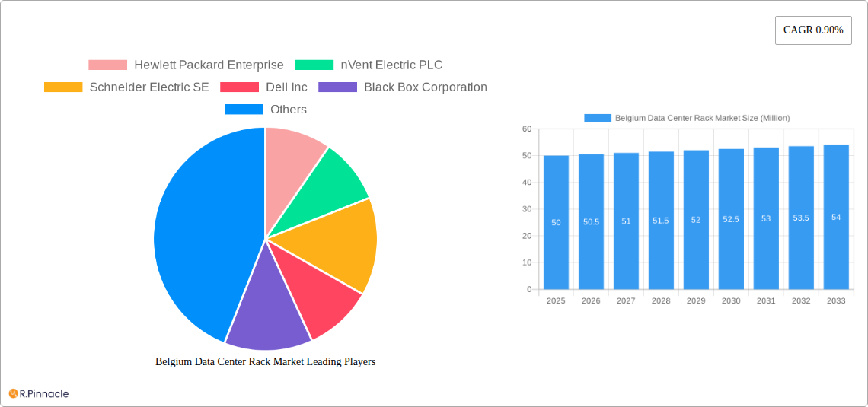Click the CAGR 0.90% badge
Viewport: 868px width, 407px height.
[x=813, y=30]
